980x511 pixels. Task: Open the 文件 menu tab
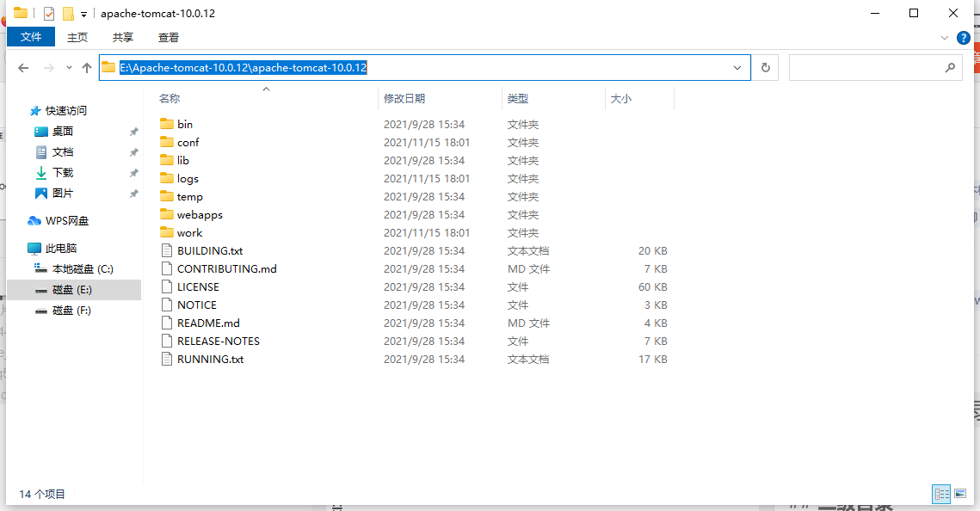31,37
